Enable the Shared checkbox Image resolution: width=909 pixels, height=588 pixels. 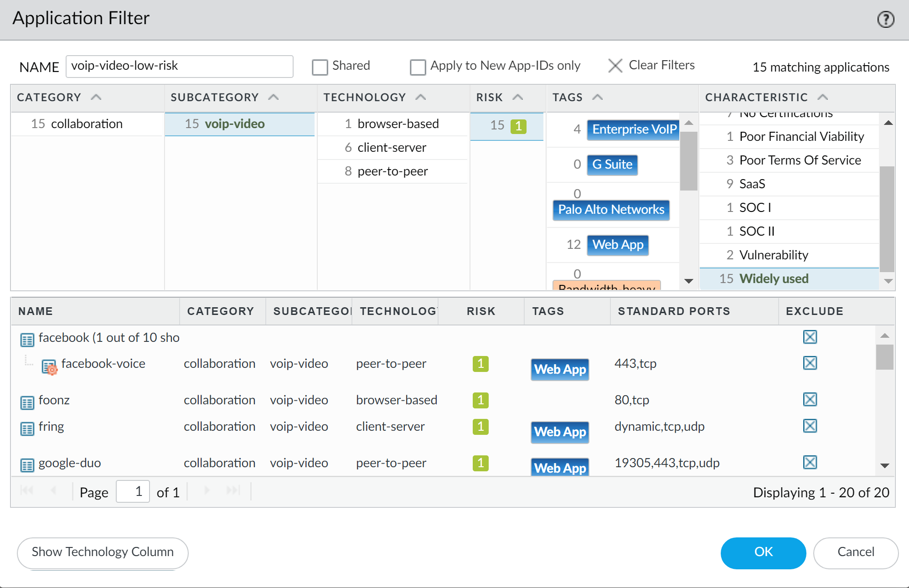[320, 67]
